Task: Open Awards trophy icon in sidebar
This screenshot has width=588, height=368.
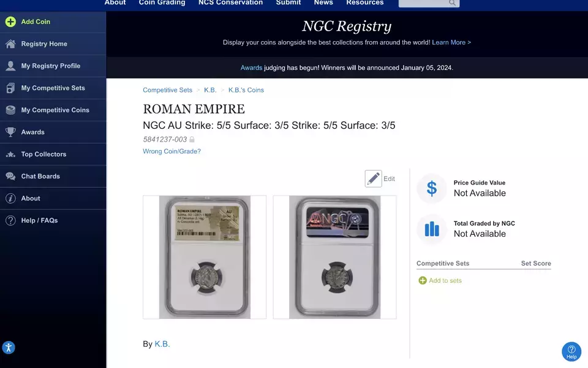Action: click(x=10, y=132)
